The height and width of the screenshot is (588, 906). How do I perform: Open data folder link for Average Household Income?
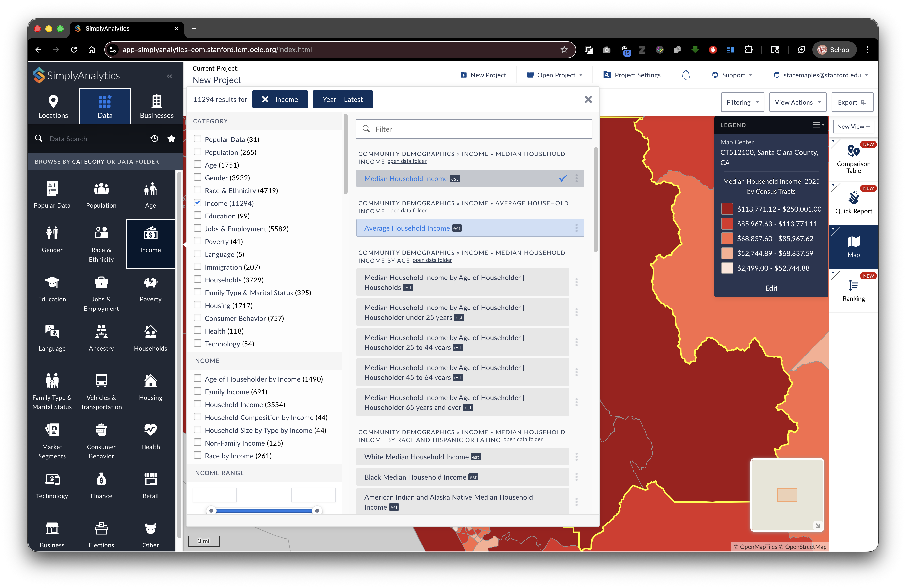(406, 211)
